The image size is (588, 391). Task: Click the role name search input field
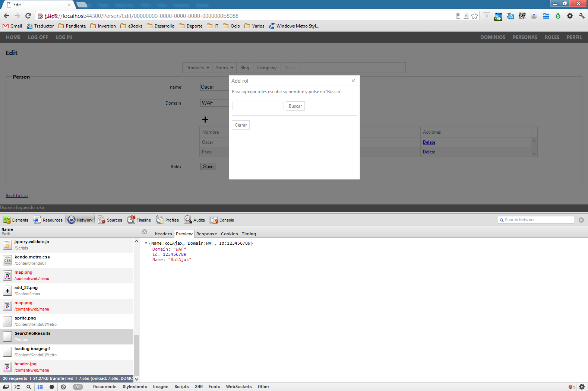[x=258, y=106]
